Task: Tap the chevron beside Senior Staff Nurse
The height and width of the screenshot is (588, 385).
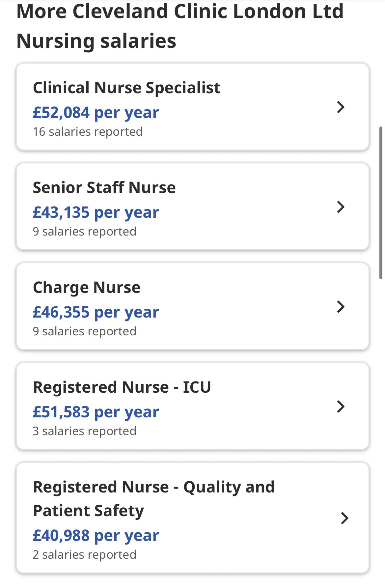Action: tap(341, 207)
